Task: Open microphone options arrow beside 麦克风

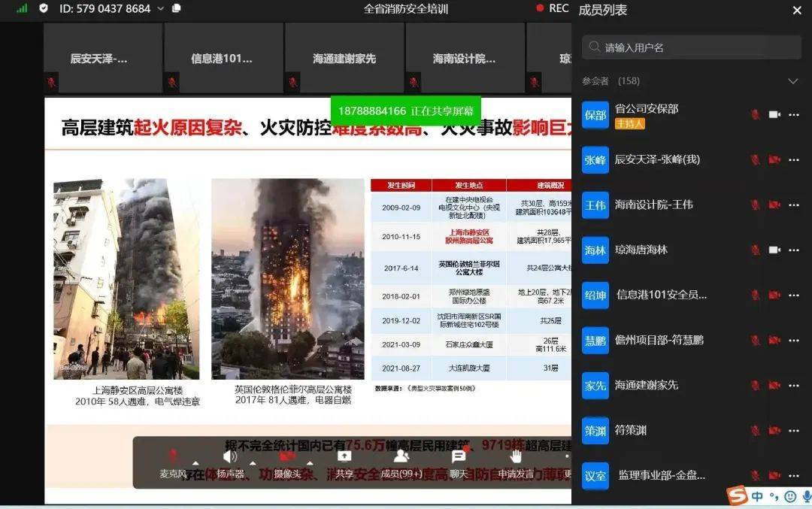Action: 195,463
